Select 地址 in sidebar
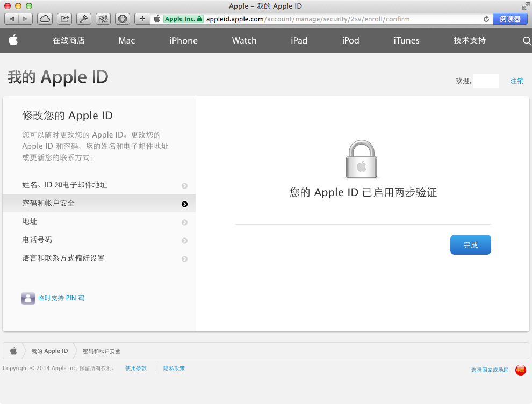The image size is (532, 404). click(99, 221)
